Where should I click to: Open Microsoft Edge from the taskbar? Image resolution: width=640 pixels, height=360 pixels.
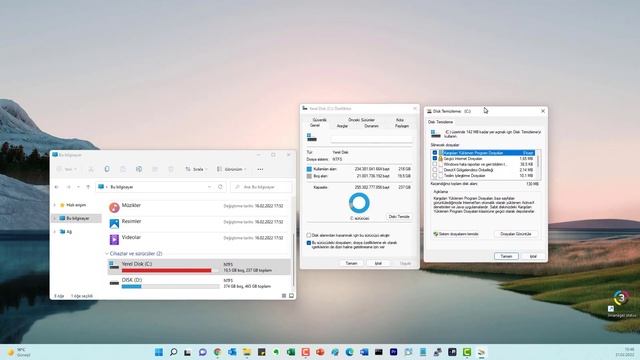click(x=349, y=352)
